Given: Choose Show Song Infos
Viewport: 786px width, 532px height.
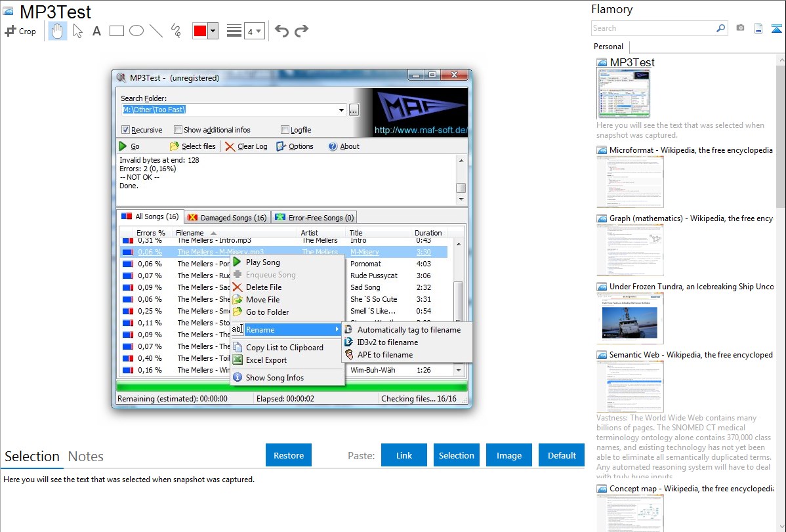Looking at the screenshot, I should point(288,378).
